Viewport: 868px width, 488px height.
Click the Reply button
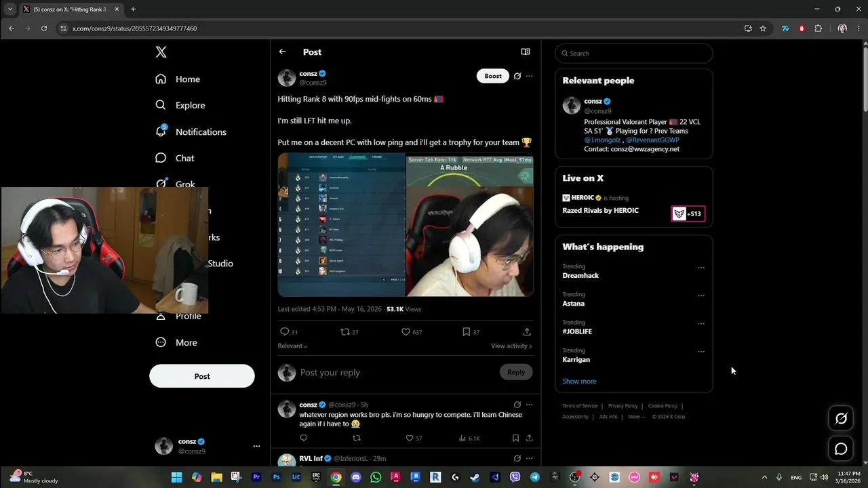point(516,371)
